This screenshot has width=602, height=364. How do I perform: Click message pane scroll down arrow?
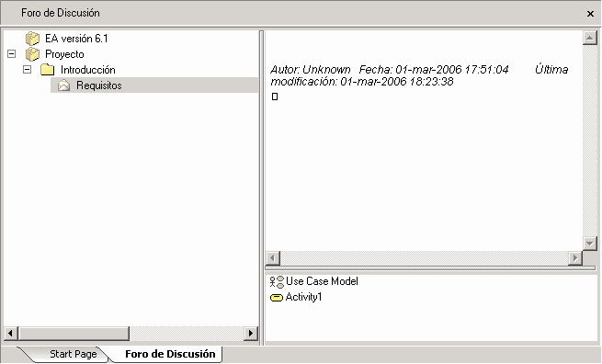coord(590,243)
